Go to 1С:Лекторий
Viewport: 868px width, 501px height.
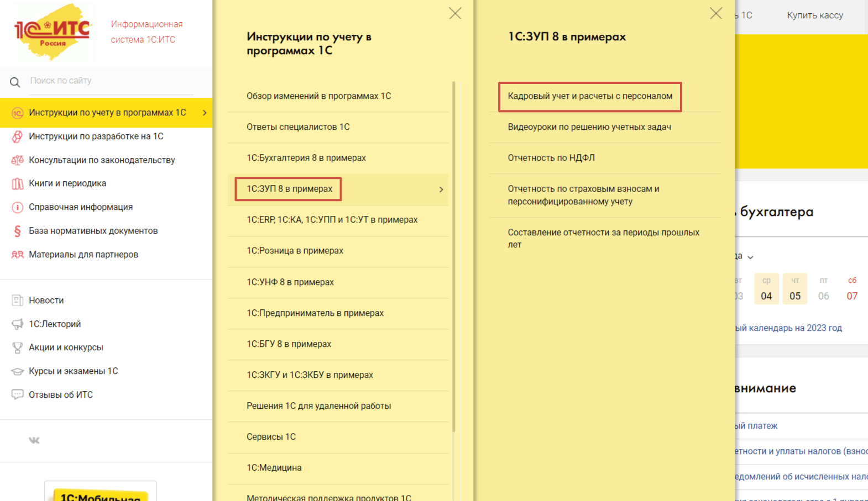point(55,324)
